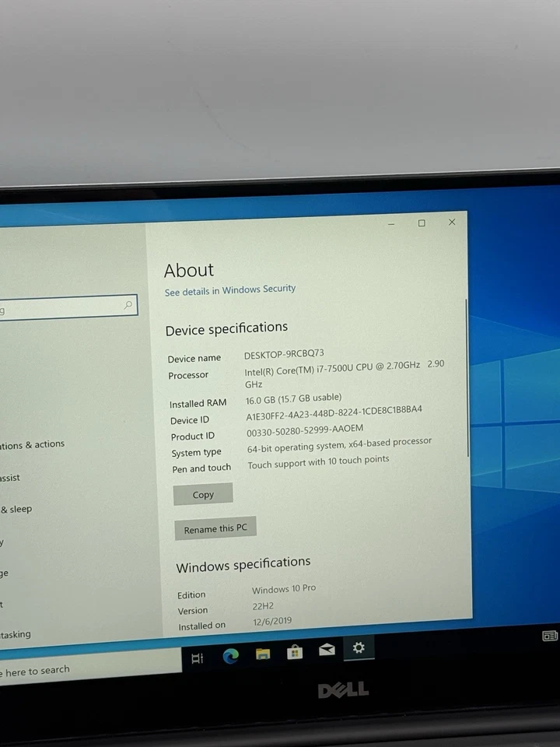Screen dimensions: 560x747
Task: Click the System type label
Action: click(x=196, y=453)
